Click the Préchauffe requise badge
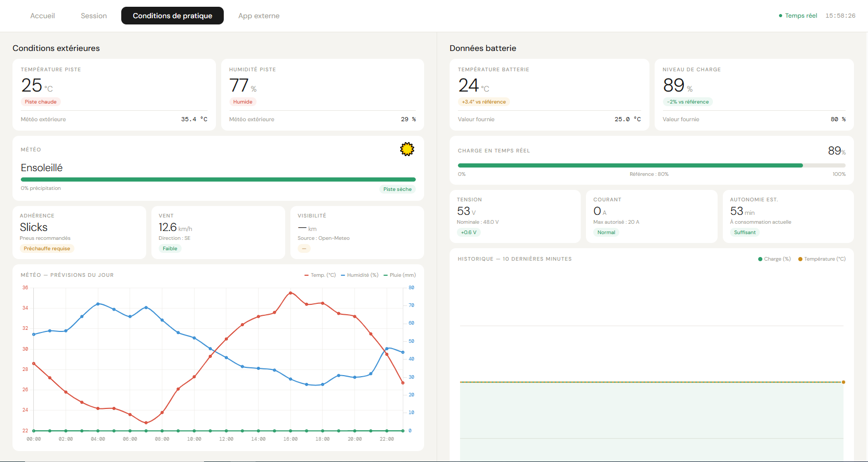Screen dimensions: 868x462 click(47, 249)
